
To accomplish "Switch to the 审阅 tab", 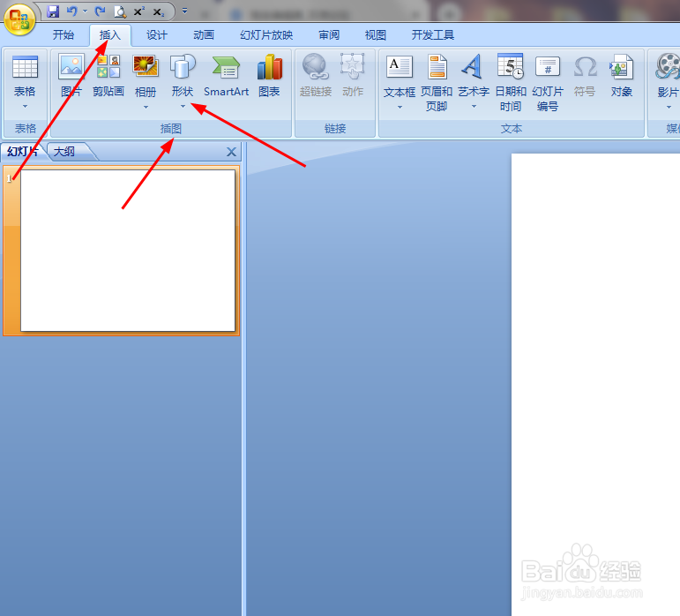I will [329, 34].
